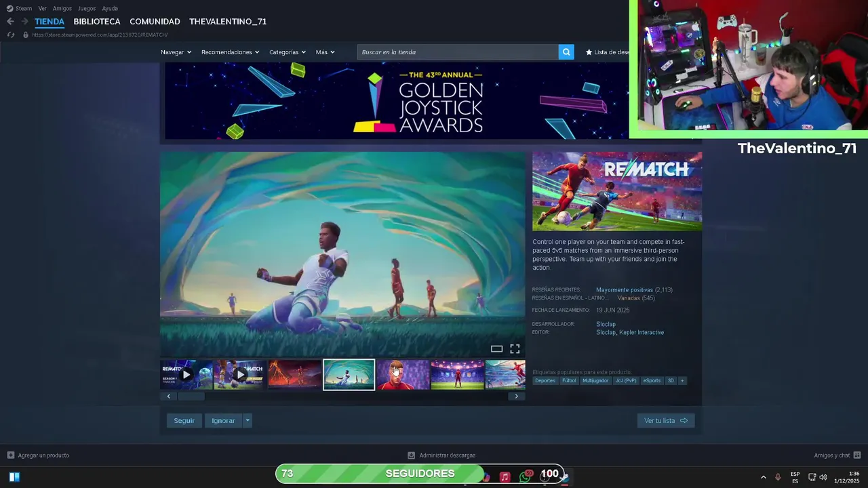
Task: Expand the Recomendaciones dropdown
Action: click(x=231, y=52)
